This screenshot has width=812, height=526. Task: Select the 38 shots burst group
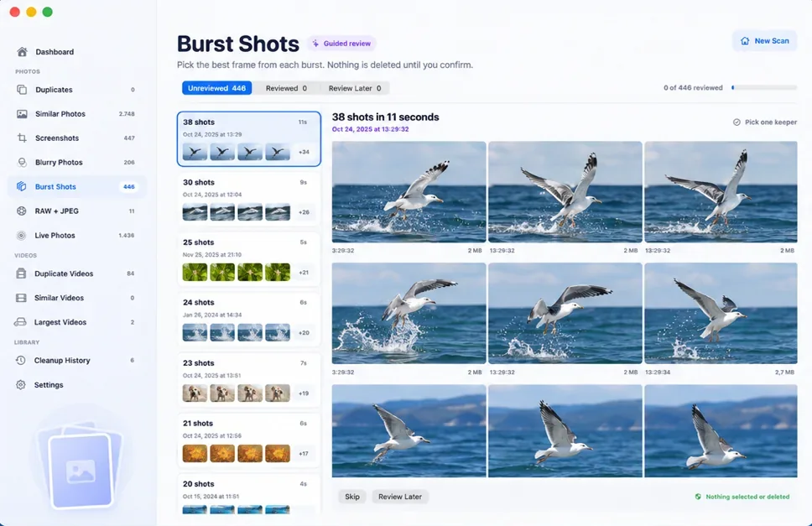pos(248,138)
